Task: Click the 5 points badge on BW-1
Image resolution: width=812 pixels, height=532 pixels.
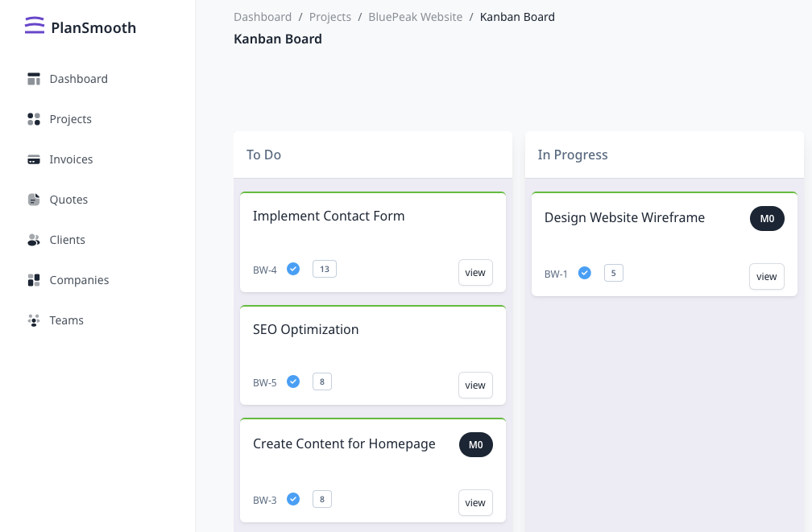Action: coord(614,273)
